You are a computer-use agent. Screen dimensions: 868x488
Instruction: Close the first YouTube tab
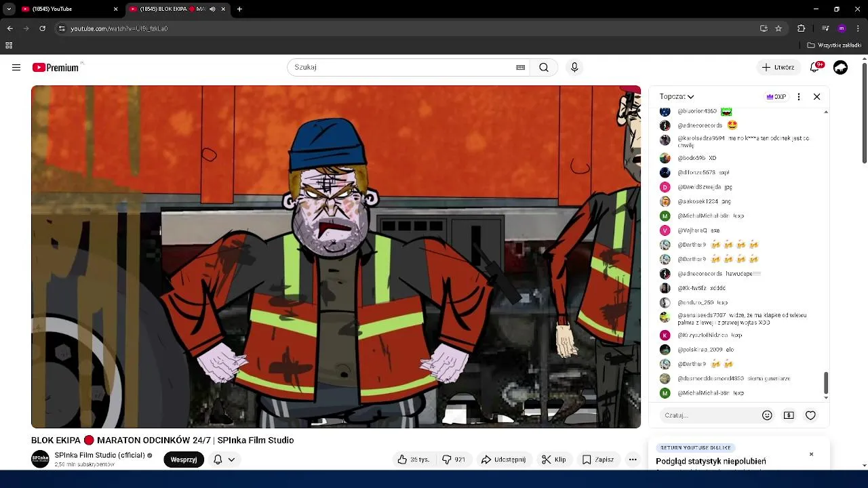115,9
